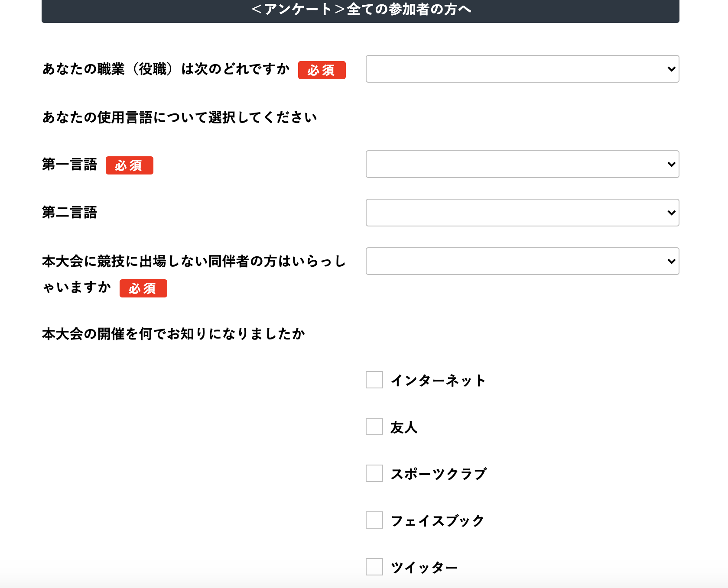728x588 pixels.
Task: Check the 友人 checkbox
Action: pyautogui.click(x=374, y=426)
